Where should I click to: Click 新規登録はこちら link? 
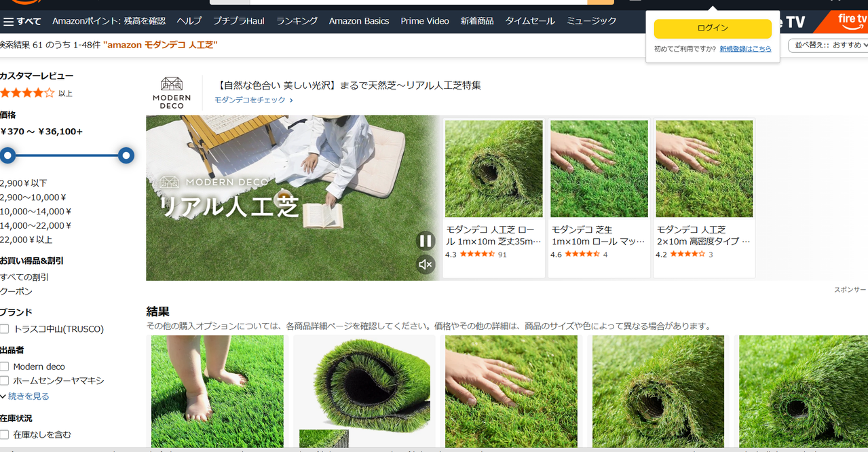pyautogui.click(x=745, y=50)
